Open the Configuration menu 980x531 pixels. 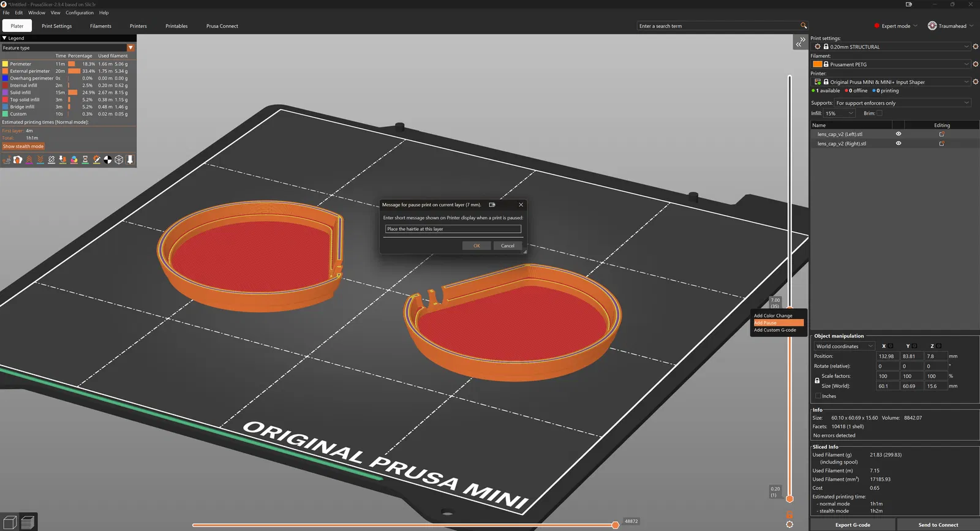[80, 12]
